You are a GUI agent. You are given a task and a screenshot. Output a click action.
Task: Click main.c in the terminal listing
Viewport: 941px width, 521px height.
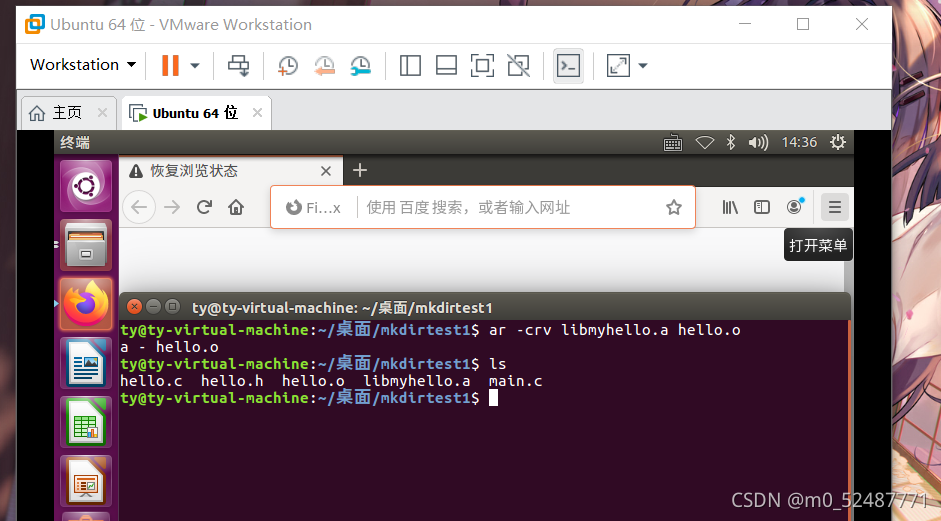point(516,381)
